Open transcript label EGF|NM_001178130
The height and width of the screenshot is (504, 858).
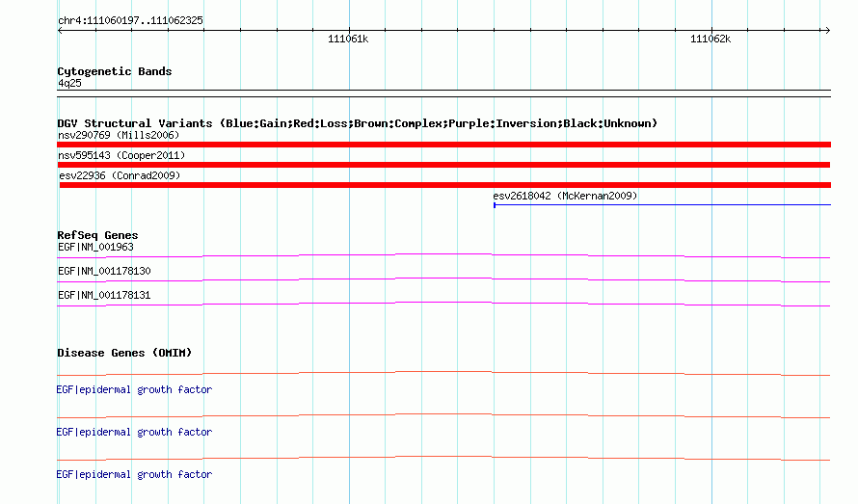[x=104, y=271]
